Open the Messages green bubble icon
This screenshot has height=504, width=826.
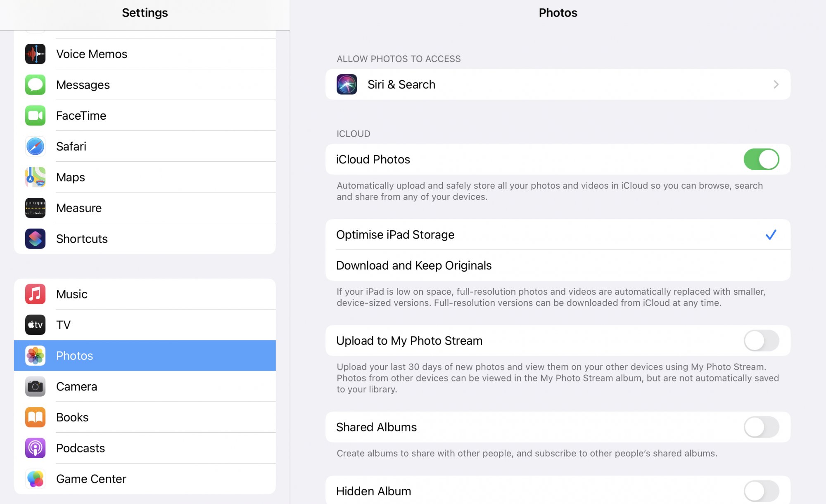click(35, 85)
